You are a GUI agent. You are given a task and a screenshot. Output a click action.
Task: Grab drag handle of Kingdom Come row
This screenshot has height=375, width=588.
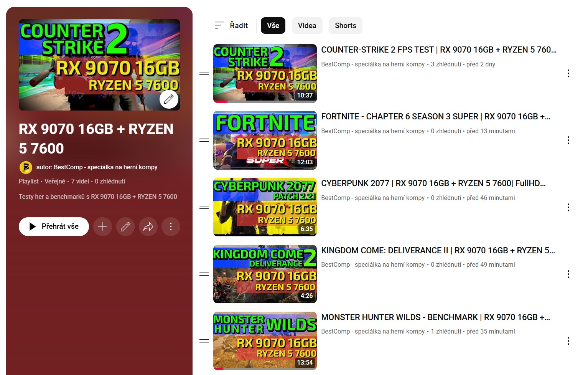pyautogui.click(x=204, y=274)
